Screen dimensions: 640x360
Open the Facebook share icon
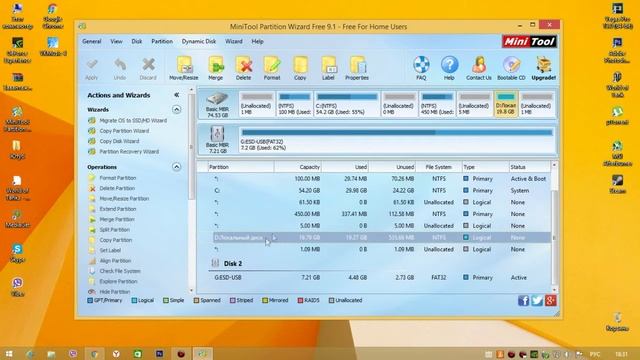[x=523, y=301]
